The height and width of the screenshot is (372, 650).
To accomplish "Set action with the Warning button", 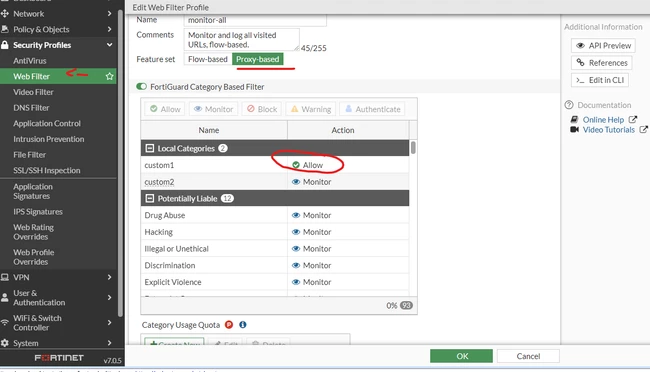I will point(311,109).
